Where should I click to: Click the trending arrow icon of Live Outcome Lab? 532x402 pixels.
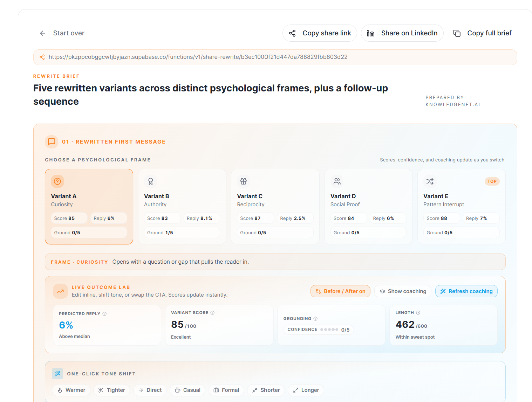pos(61,291)
